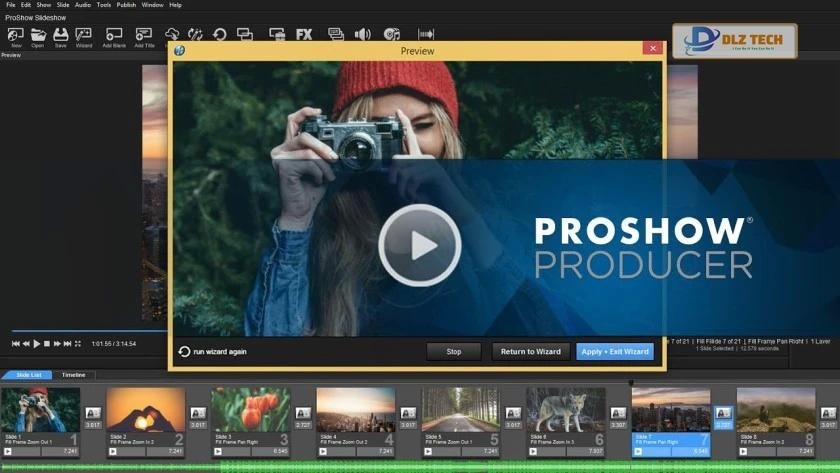Open the Window menu

[x=153, y=5]
